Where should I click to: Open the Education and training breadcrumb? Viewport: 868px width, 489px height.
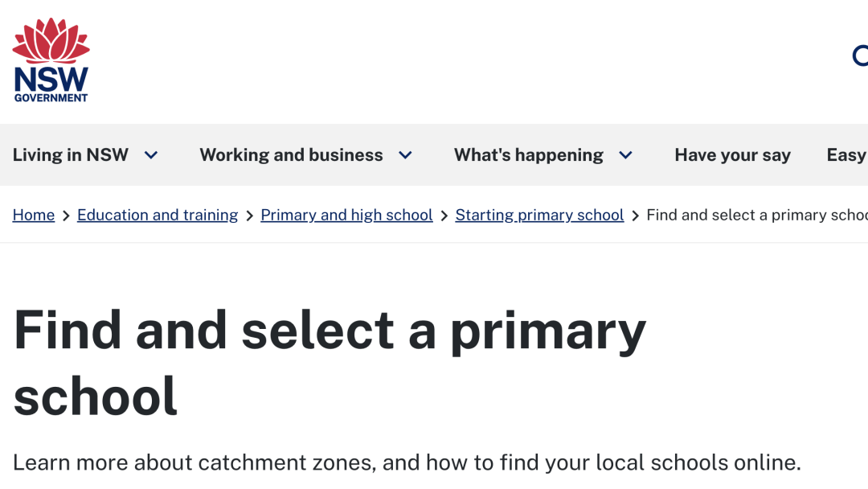(x=158, y=216)
